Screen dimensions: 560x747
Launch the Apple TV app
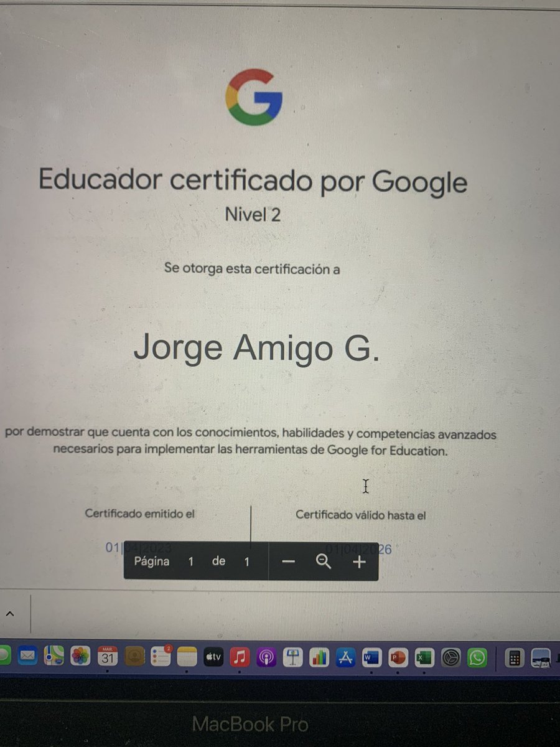coord(213,657)
